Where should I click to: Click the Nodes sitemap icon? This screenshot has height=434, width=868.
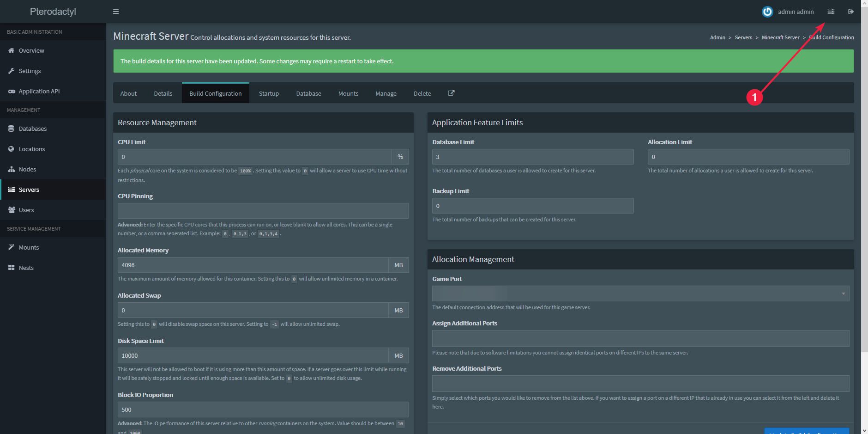click(x=12, y=169)
